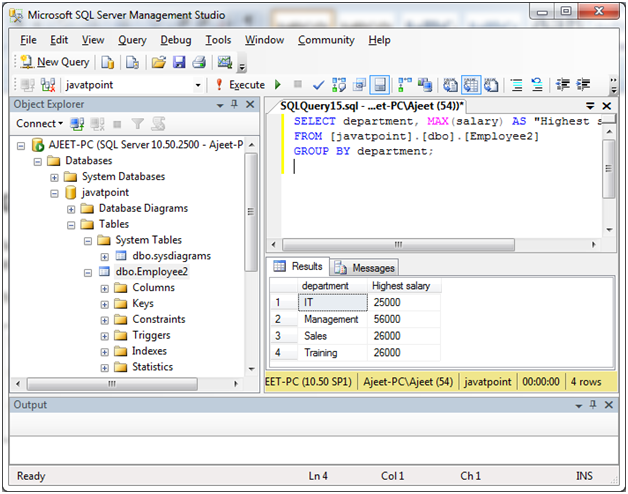Click the dbo.sysdiagrams table icon
Image resolution: width=628 pixels, height=494 pixels.
121,256
